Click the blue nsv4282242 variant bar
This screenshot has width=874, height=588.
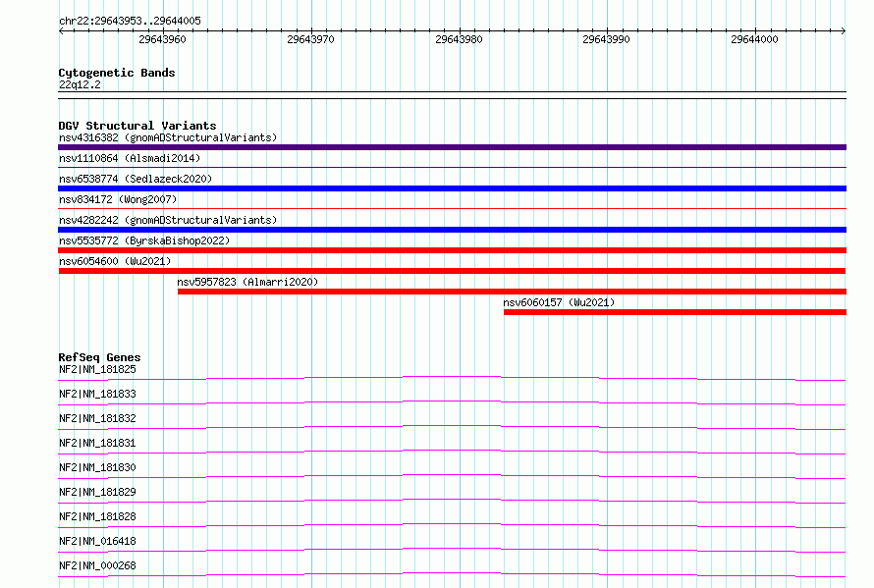point(452,230)
